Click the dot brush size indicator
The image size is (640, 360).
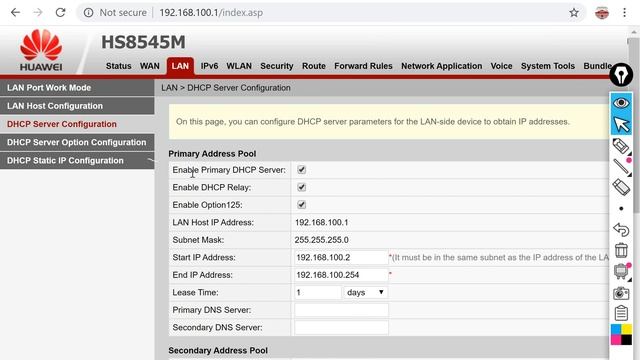pyautogui.click(x=621, y=209)
